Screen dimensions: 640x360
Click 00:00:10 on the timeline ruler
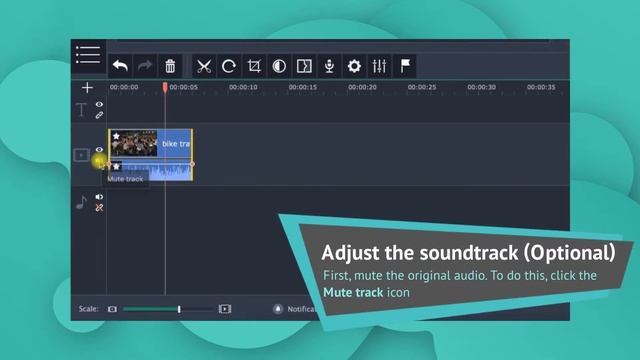click(x=243, y=87)
